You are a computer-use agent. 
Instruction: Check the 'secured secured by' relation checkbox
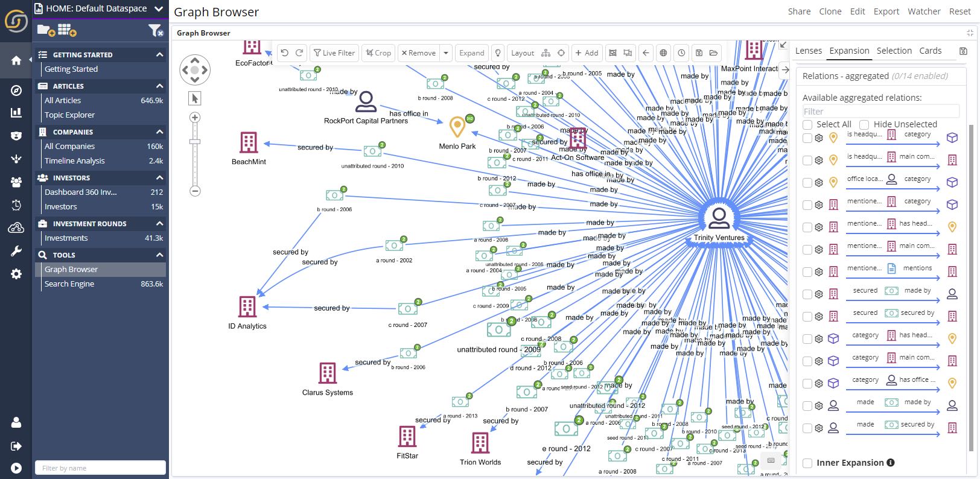(x=807, y=316)
